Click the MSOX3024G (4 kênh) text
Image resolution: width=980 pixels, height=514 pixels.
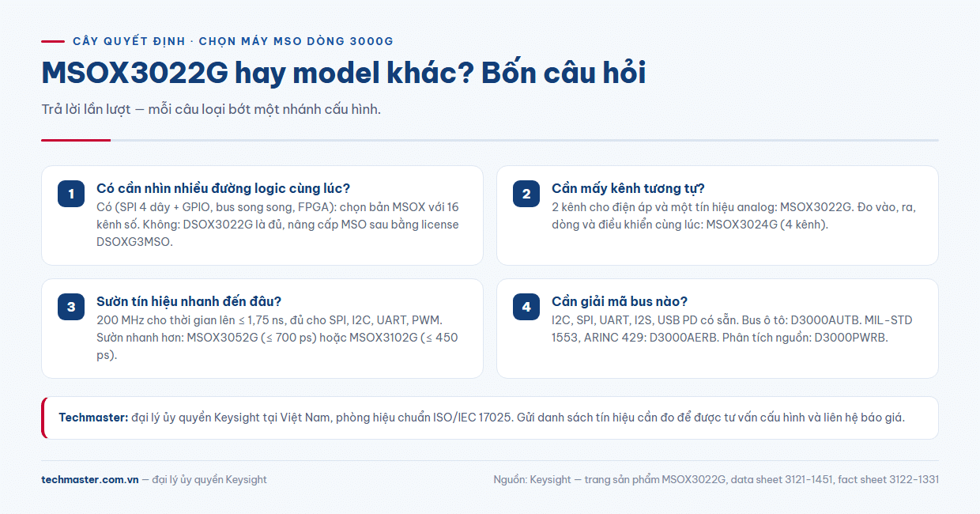(767, 225)
